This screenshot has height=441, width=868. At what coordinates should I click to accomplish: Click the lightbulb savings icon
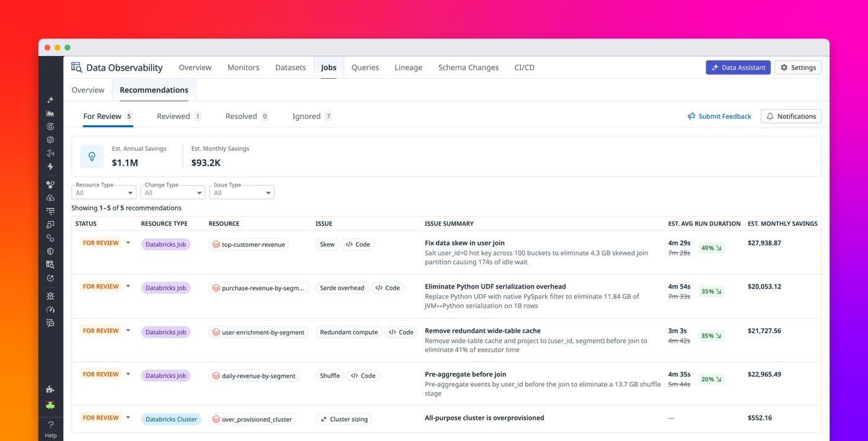pyautogui.click(x=92, y=157)
